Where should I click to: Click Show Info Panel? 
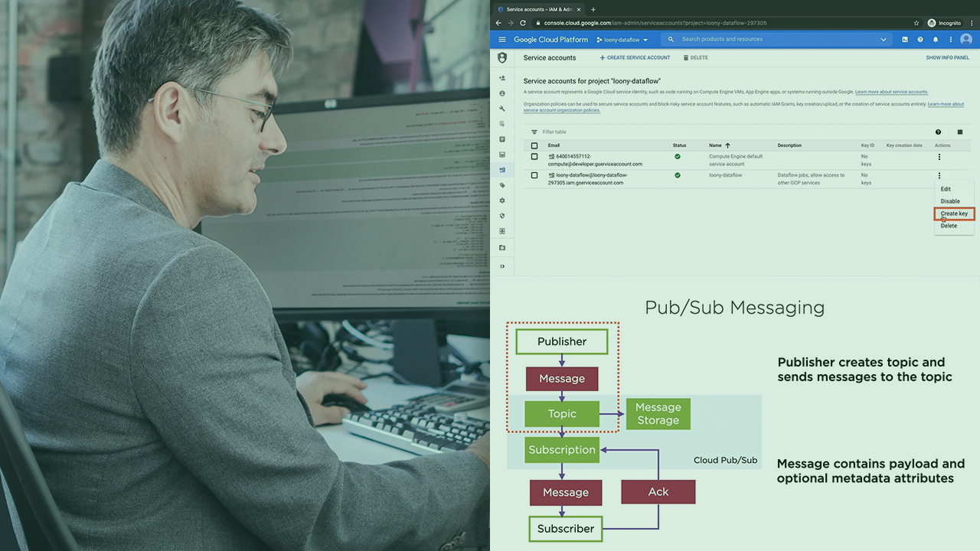[947, 57]
